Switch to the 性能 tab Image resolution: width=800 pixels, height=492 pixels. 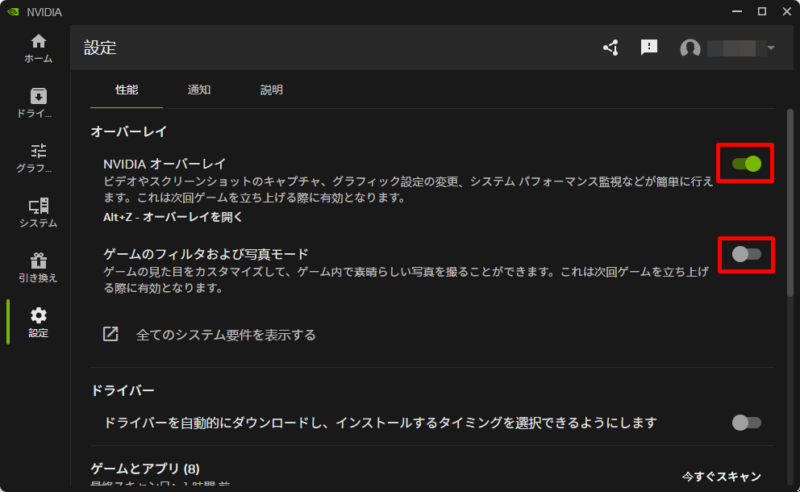click(x=127, y=90)
